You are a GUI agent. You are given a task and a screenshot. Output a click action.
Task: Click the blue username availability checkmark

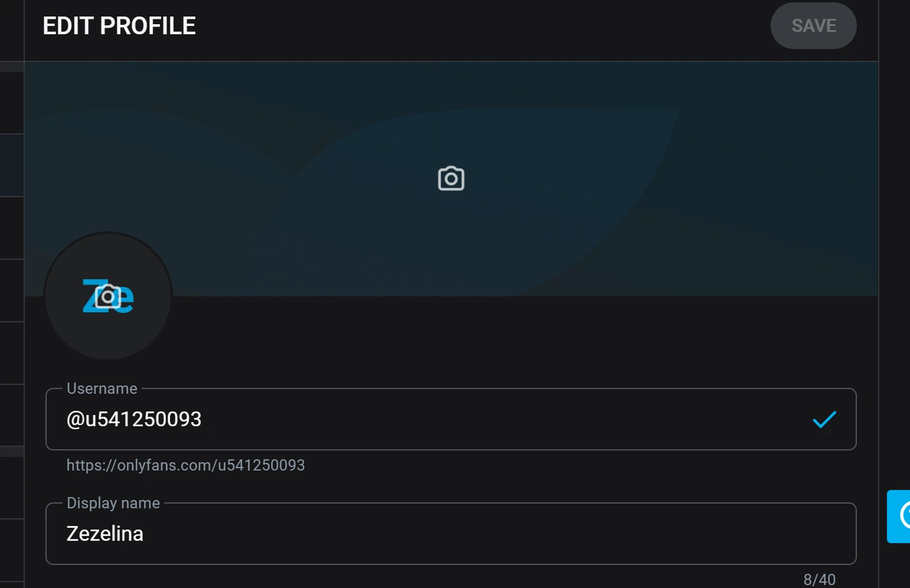coord(824,419)
